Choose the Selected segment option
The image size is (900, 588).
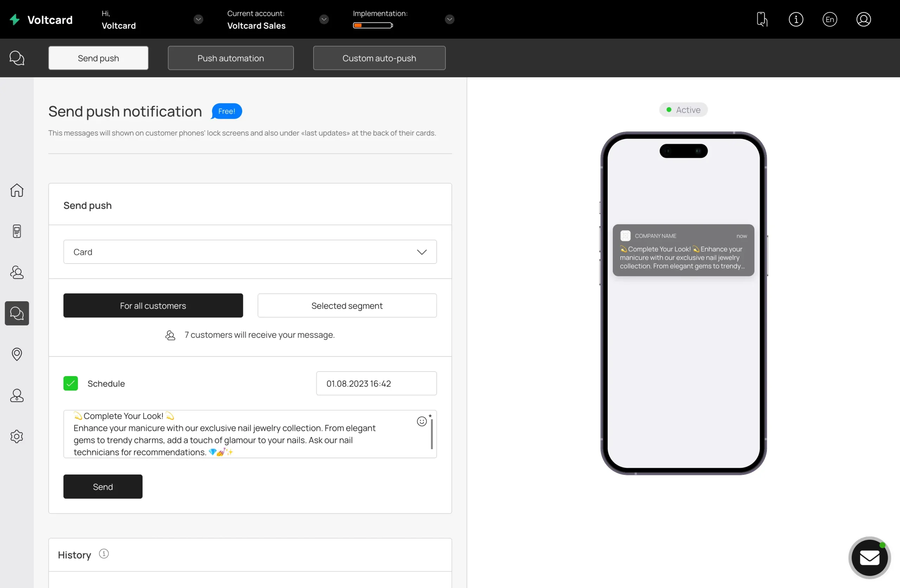point(347,305)
